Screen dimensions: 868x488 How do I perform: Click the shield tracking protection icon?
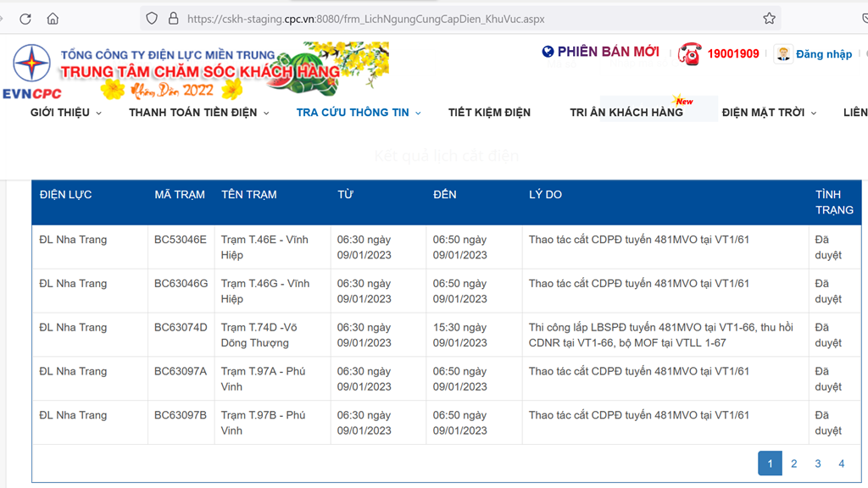click(152, 19)
